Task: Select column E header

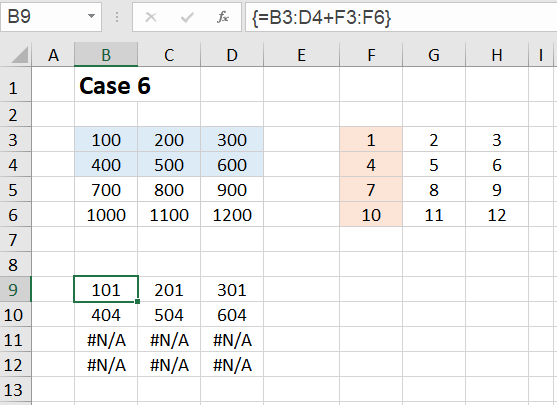Action: [x=302, y=55]
